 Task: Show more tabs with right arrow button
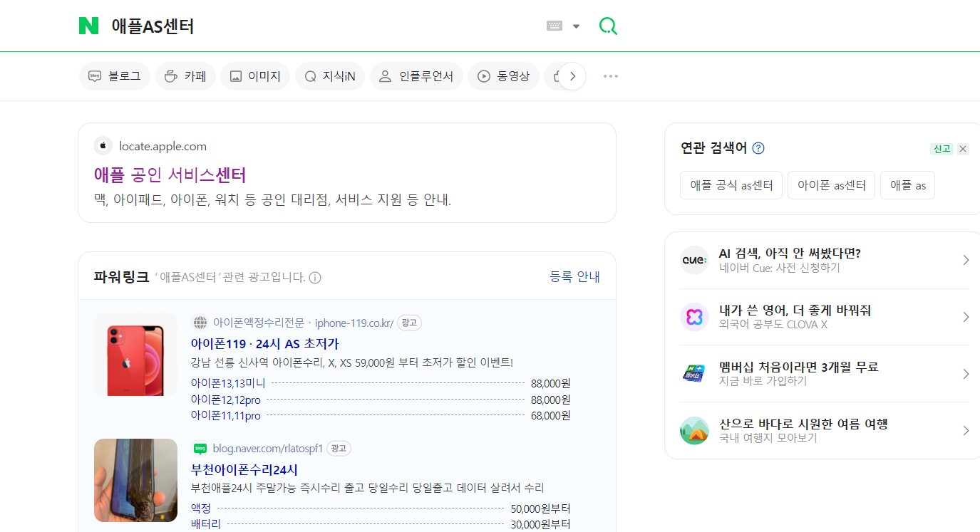[x=572, y=76]
